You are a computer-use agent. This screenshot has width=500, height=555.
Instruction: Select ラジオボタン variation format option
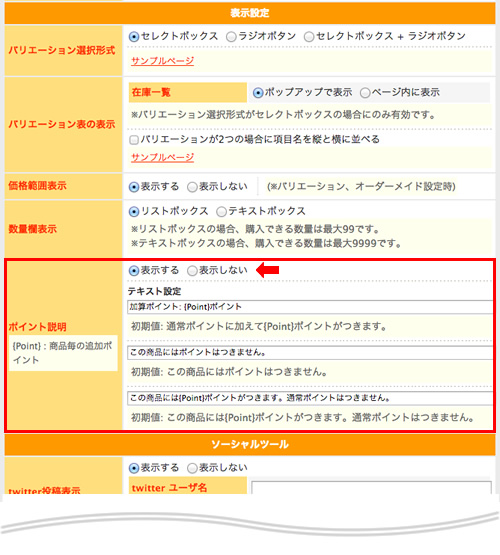tap(231, 36)
